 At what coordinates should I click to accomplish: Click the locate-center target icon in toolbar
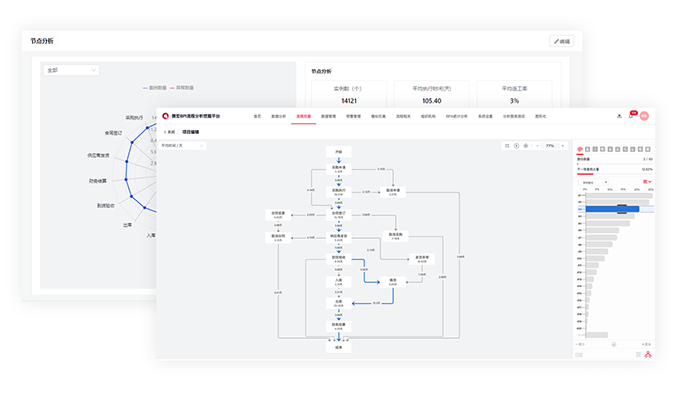coord(526,146)
